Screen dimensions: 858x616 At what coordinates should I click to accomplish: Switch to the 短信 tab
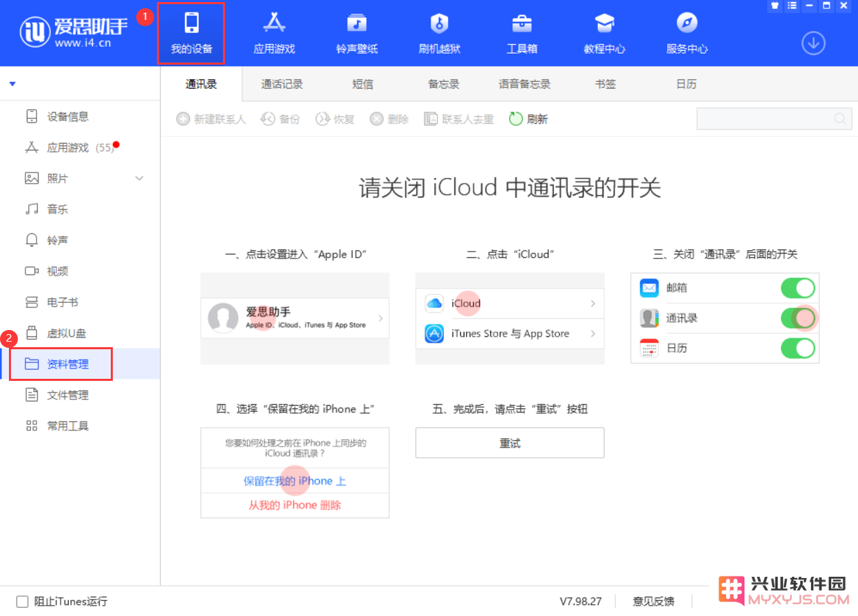coord(363,85)
